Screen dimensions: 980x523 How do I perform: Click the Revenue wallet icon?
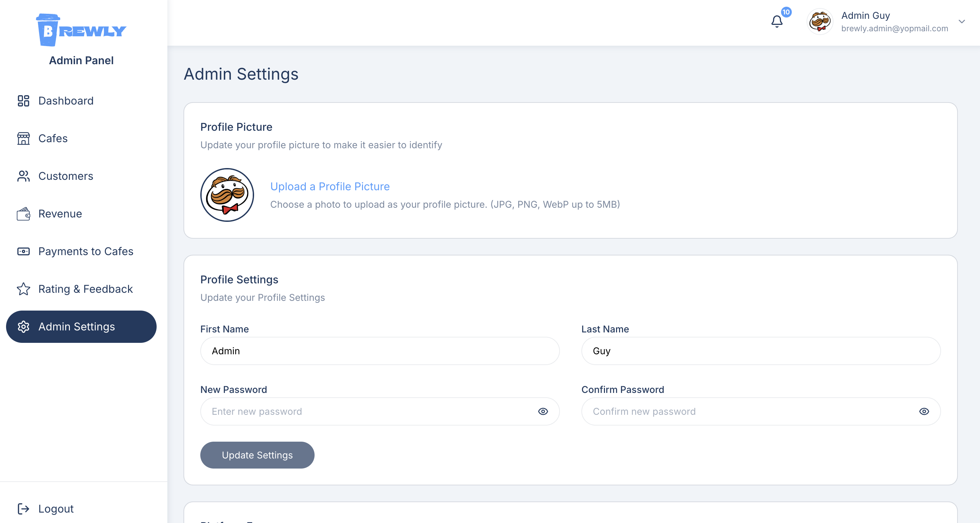pos(23,214)
